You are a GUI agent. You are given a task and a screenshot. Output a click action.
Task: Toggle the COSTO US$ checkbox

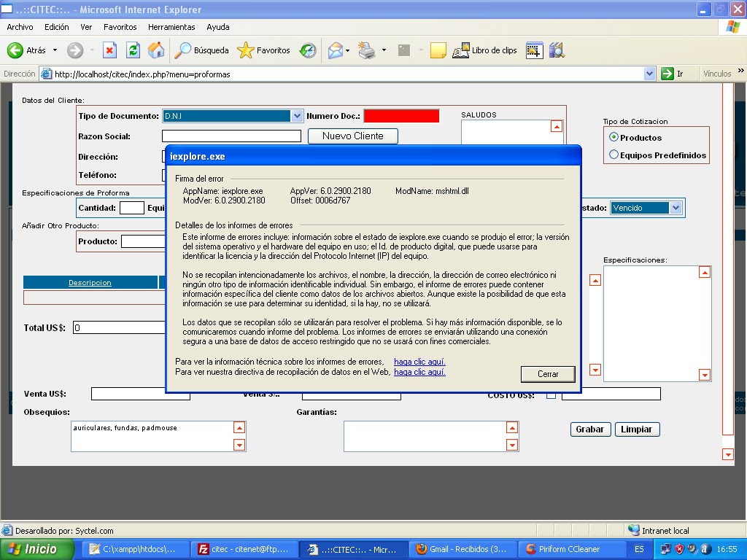[x=551, y=394]
